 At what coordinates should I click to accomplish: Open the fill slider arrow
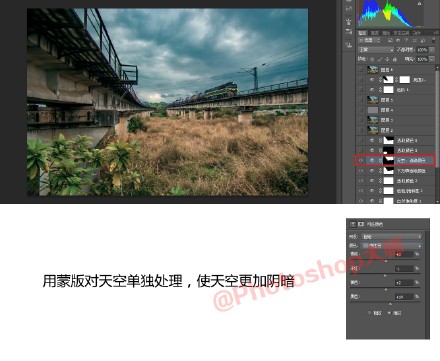click(x=432, y=59)
